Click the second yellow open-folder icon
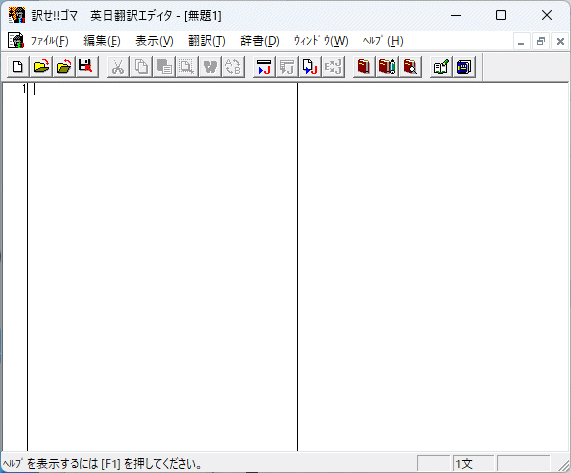The image size is (571, 473). tap(64, 67)
